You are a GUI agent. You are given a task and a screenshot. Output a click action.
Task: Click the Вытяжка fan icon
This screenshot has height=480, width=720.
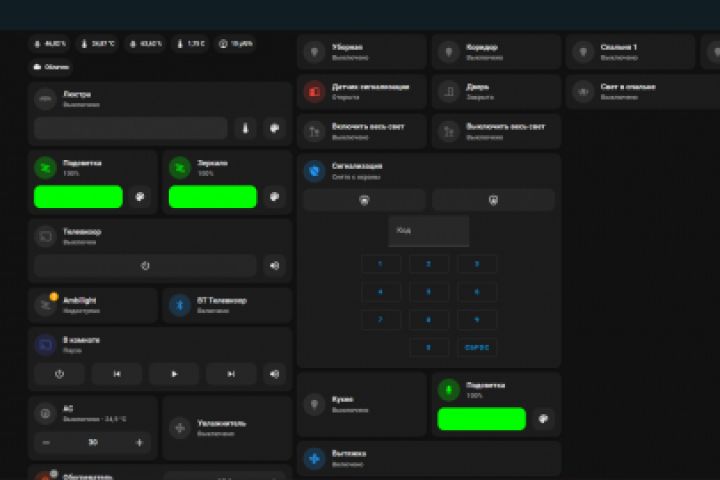[x=315, y=458]
